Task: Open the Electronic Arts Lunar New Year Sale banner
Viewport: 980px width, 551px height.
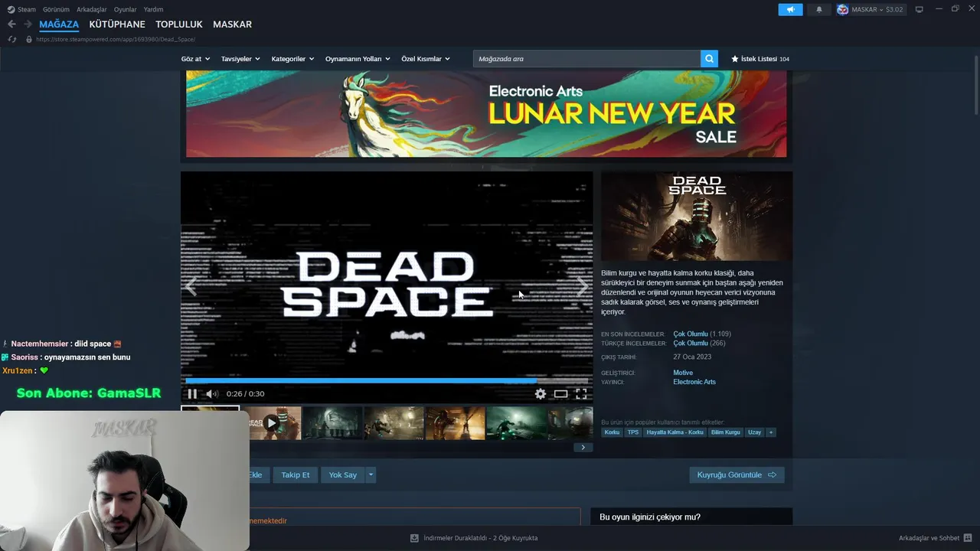Action: 486,114
